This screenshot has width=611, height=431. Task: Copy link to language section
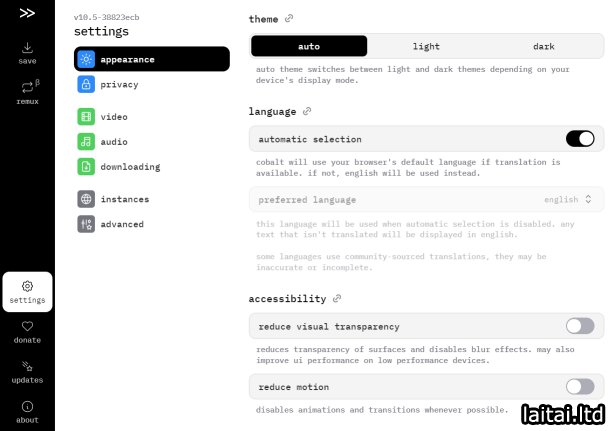click(307, 112)
